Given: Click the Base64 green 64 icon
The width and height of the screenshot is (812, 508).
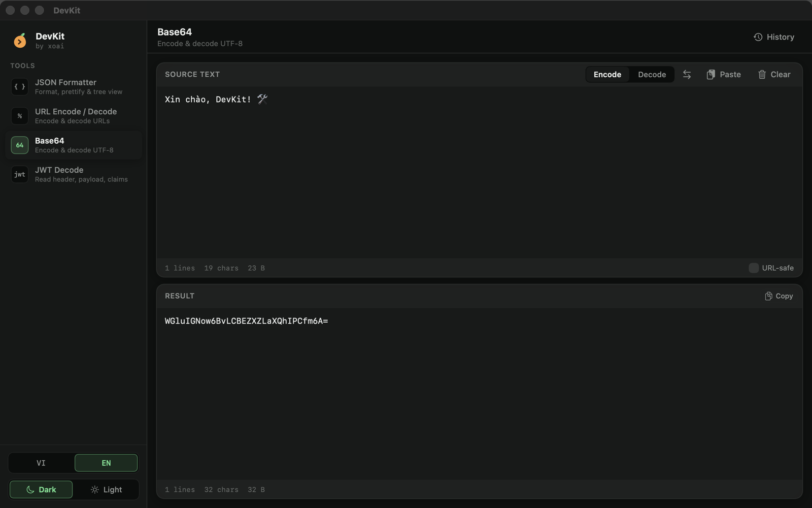Looking at the screenshot, I should click(20, 145).
